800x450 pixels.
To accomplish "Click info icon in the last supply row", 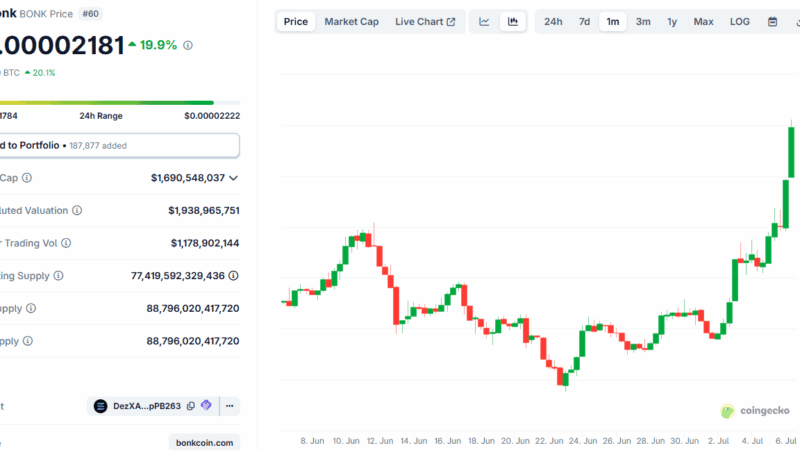I will 28,341.
